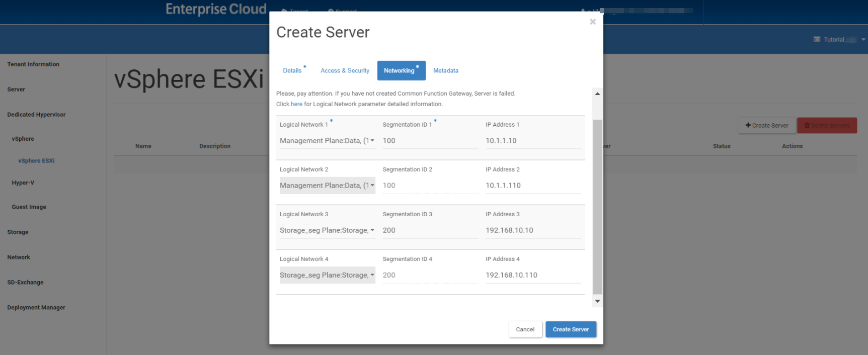Open the Logical Network 4 dropdown
This screenshot has height=355, width=868.
[327, 275]
